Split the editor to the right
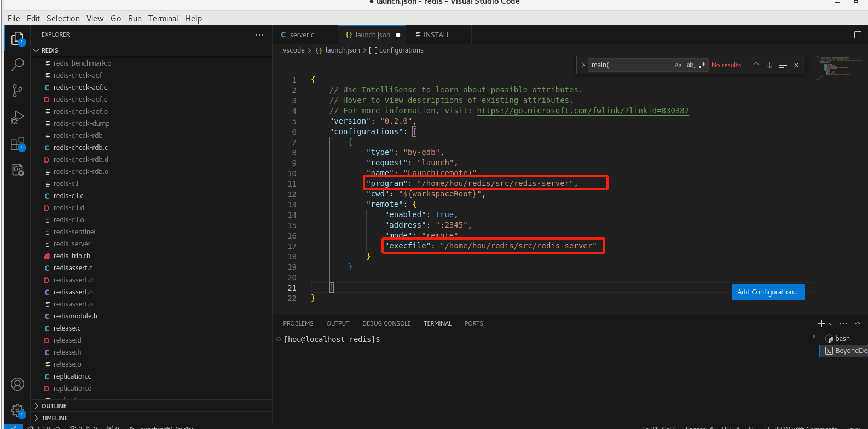The height and width of the screenshot is (429, 868). click(858, 34)
